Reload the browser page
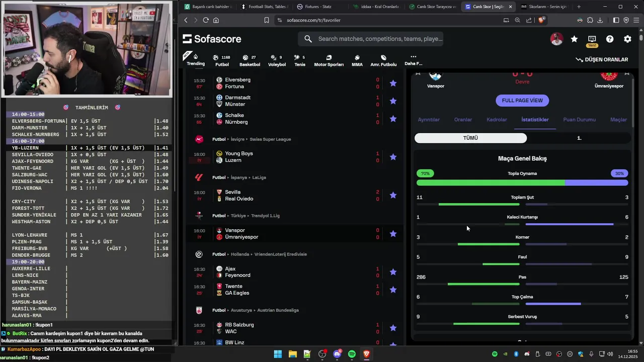 click(x=206, y=20)
